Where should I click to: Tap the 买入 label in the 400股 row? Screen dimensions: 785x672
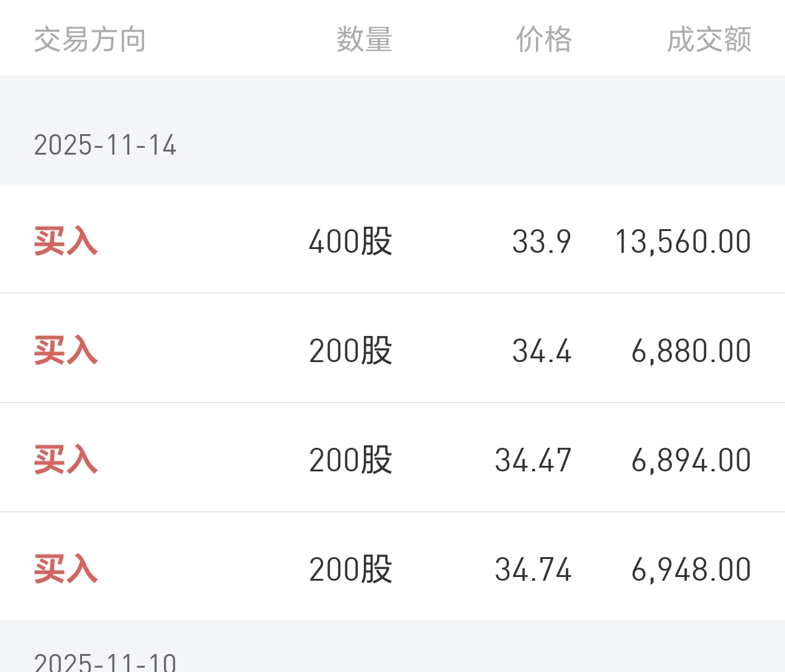[66, 242]
